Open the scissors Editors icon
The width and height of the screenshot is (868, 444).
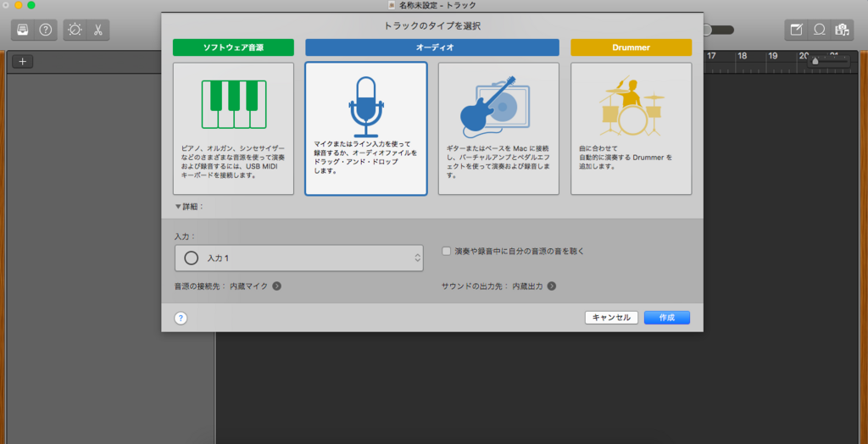click(98, 30)
